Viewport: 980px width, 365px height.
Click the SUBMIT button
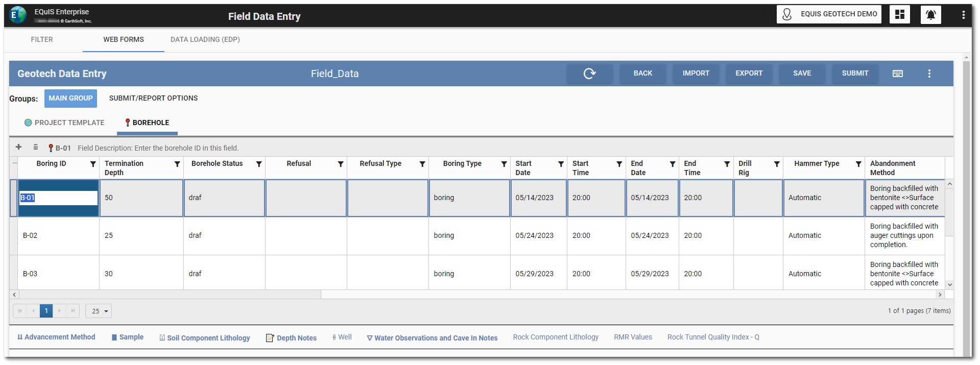point(854,74)
